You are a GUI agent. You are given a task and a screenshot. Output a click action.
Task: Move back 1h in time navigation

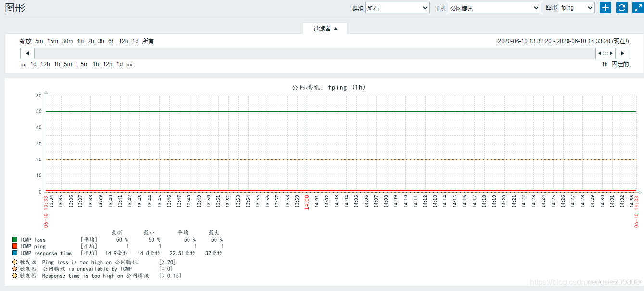point(57,64)
